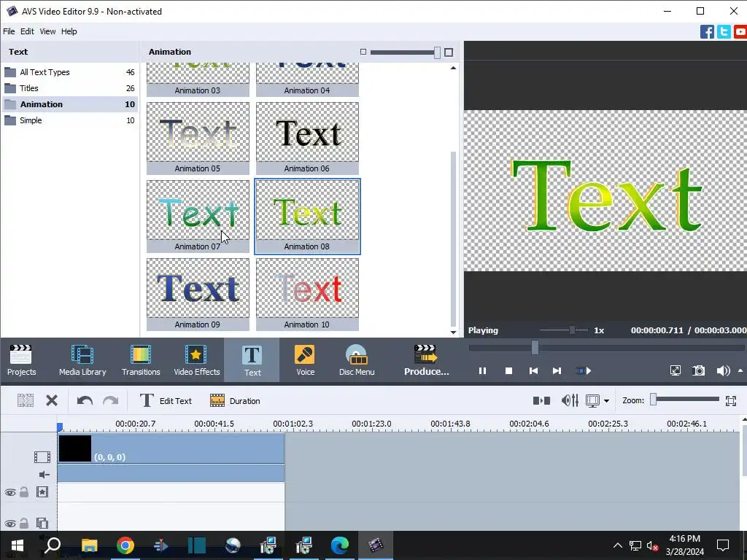Screen dimensions: 747x560
Task: Click the next scene playback icon
Action: [x=584, y=371]
